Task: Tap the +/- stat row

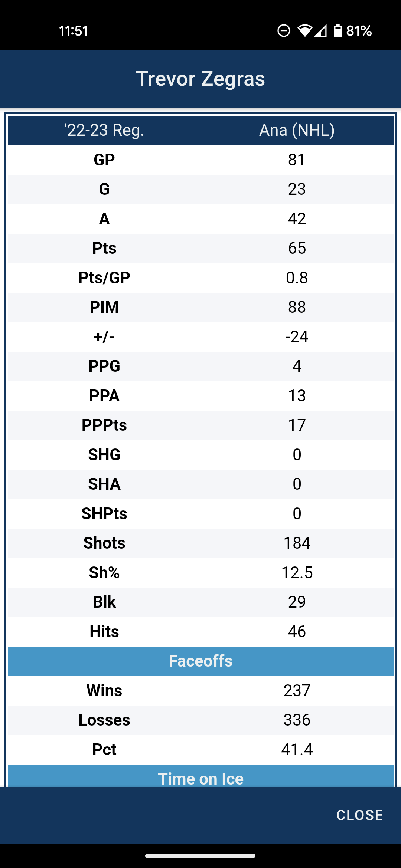Action: pyautogui.click(x=201, y=337)
